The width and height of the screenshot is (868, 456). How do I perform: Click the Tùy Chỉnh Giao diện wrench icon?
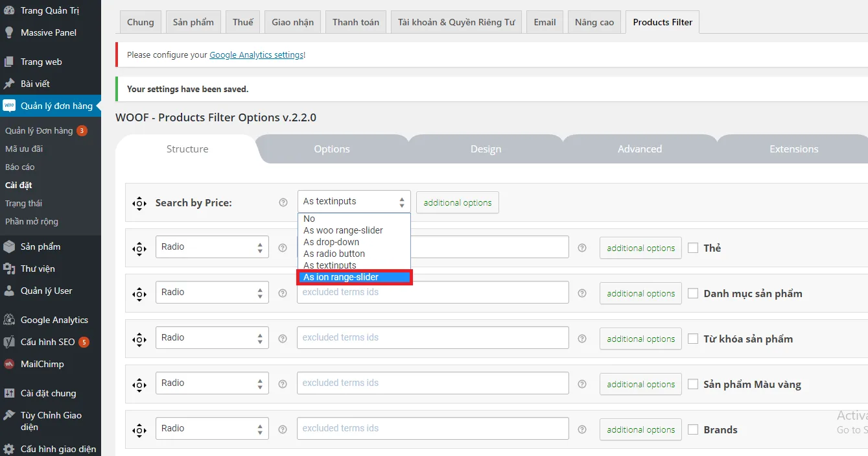(x=9, y=415)
